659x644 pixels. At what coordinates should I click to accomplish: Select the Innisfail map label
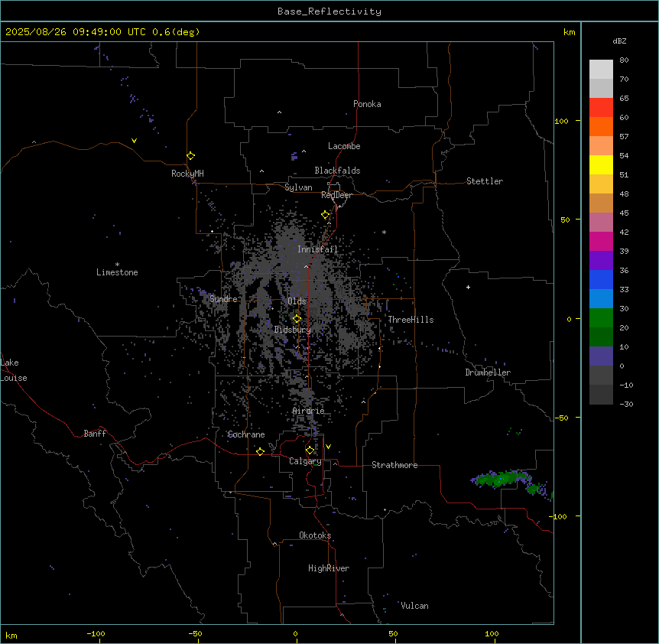click(x=317, y=249)
